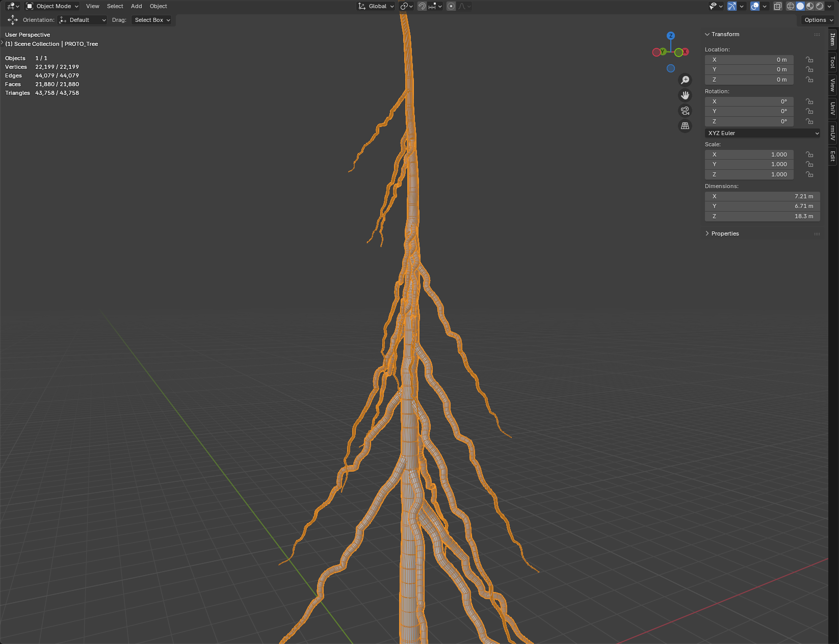Screen dimensions: 839x644
Task: Click the Z axis on navigation gizmo
Action: tap(671, 36)
